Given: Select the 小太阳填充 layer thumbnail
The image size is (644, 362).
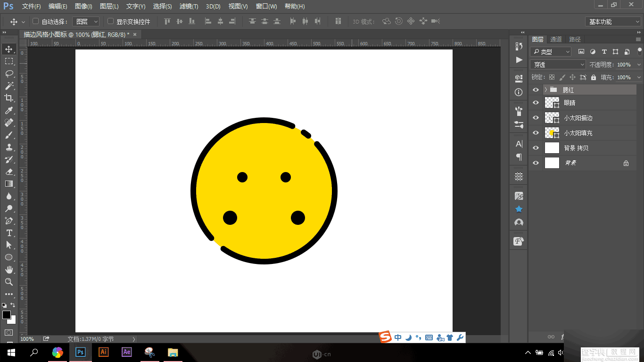Looking at the screenshot, I should click(552, 133).
